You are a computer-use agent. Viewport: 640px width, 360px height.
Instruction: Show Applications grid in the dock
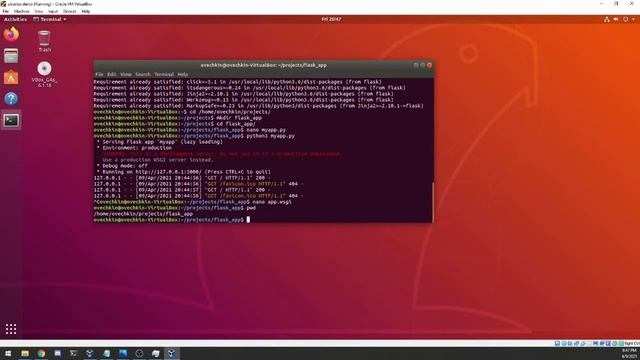[x=11, y=329]
